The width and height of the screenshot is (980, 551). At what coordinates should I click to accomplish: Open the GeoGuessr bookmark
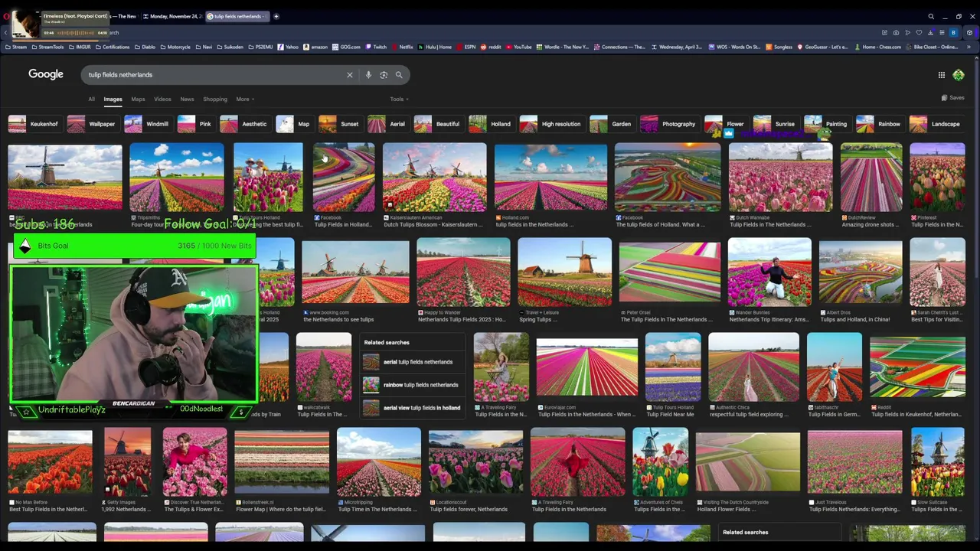click(822, 47)
